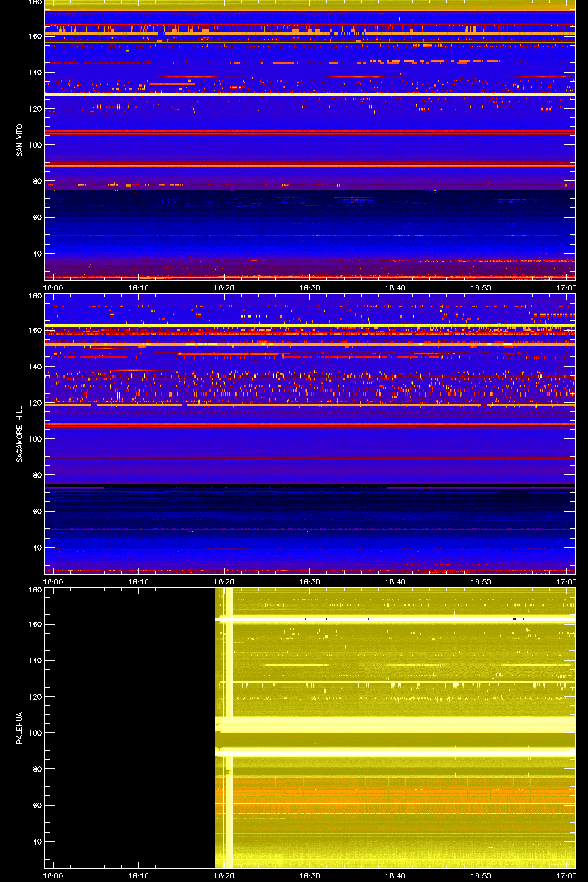
Task: Click the 40 tick on Sagamore Hill axis
Action: click(x=37, y=548)
